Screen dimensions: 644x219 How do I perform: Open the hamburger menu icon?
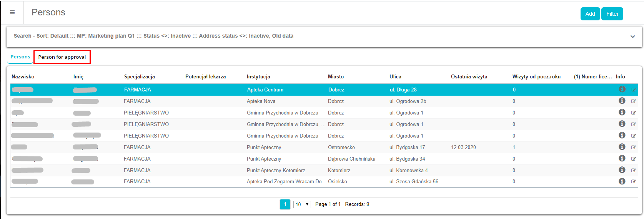(12, 12)
